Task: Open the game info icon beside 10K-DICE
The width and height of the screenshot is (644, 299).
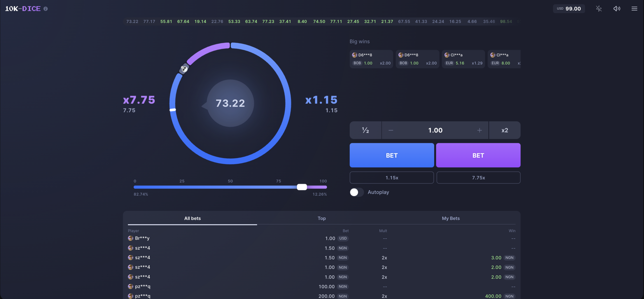Action: 46,9
